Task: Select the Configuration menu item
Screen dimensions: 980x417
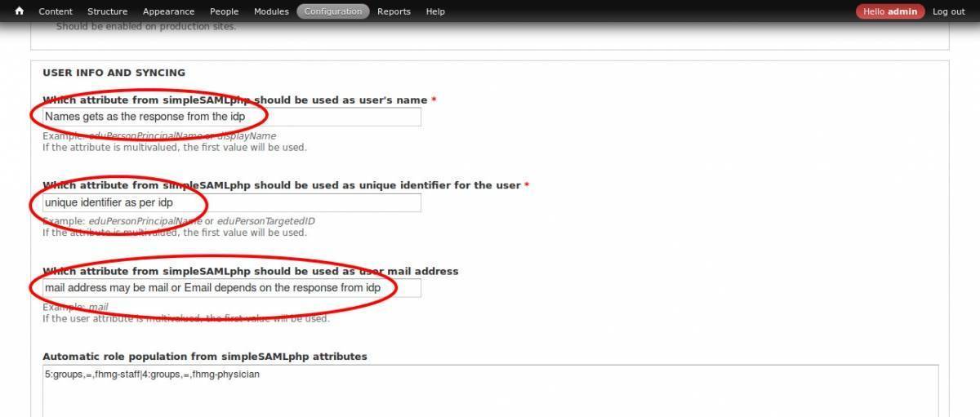Action: pyautogui.click(x=333, y=11)
